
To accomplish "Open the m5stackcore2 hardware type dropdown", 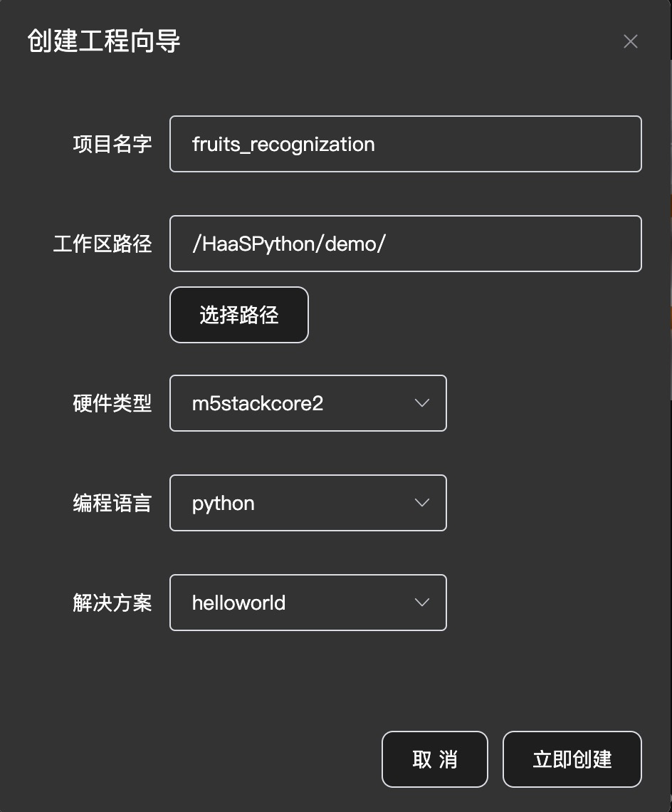I will point(308,403).
